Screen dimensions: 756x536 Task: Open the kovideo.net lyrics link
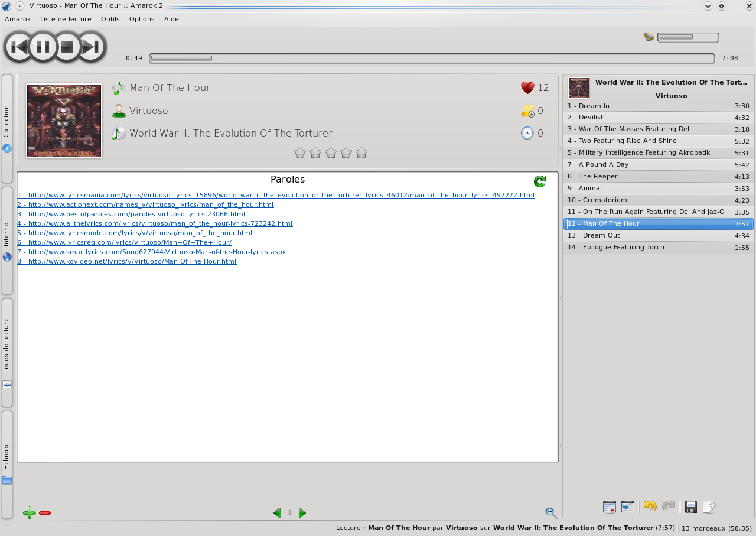[127, 261]
